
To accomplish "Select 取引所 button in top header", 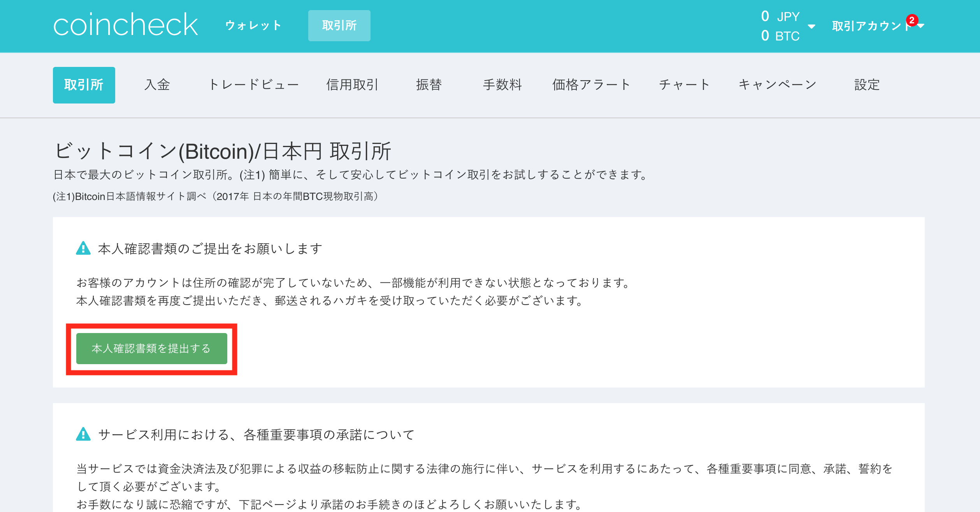I will pos(339,26).
